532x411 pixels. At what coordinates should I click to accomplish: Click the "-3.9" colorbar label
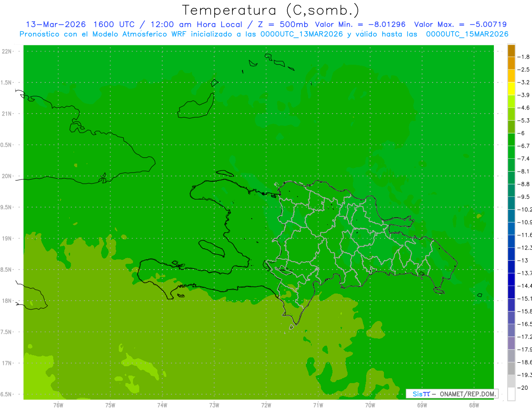point(524,95)
